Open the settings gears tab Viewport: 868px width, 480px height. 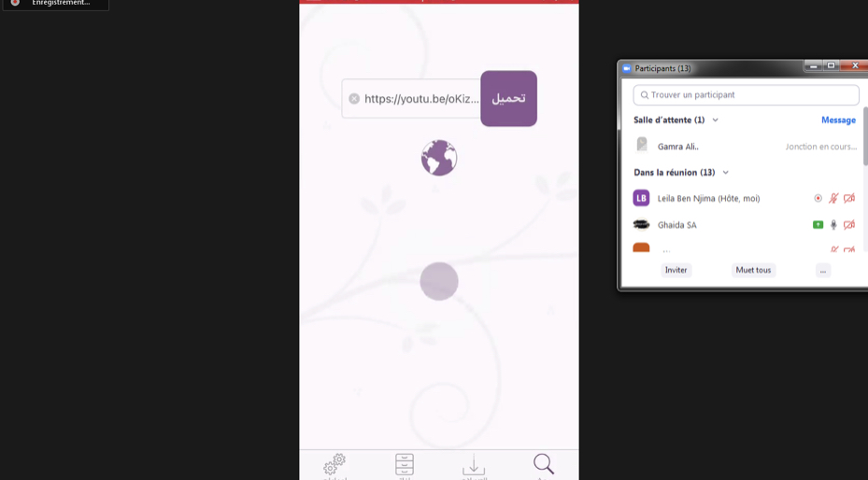(x=334, y=464)
